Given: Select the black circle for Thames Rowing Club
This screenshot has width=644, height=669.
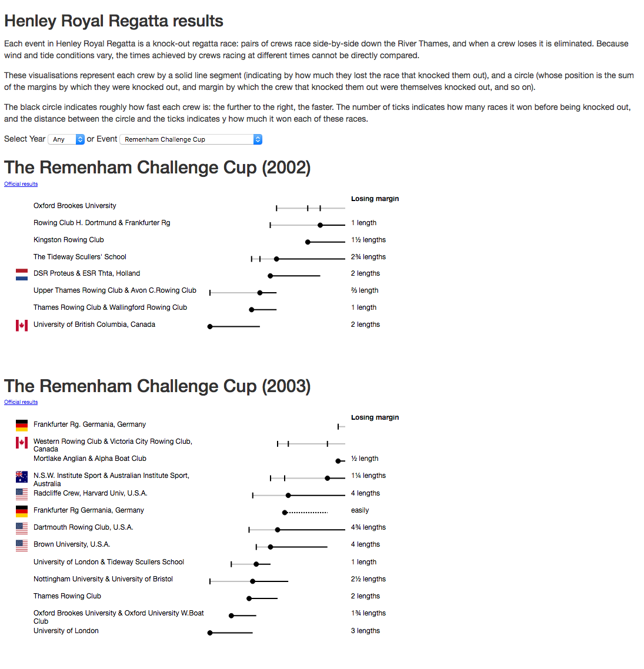Looking at the screenshot, I should [248, 598].
